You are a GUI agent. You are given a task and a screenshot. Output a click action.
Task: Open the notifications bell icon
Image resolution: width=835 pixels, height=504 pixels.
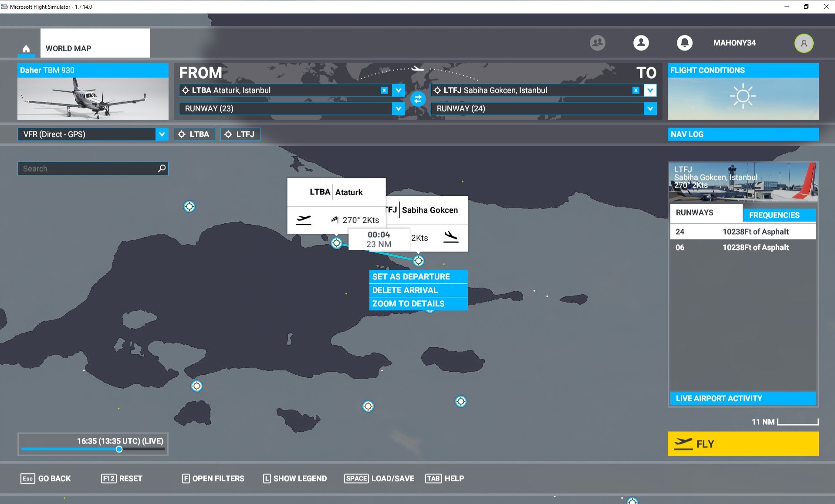(684, 43)
